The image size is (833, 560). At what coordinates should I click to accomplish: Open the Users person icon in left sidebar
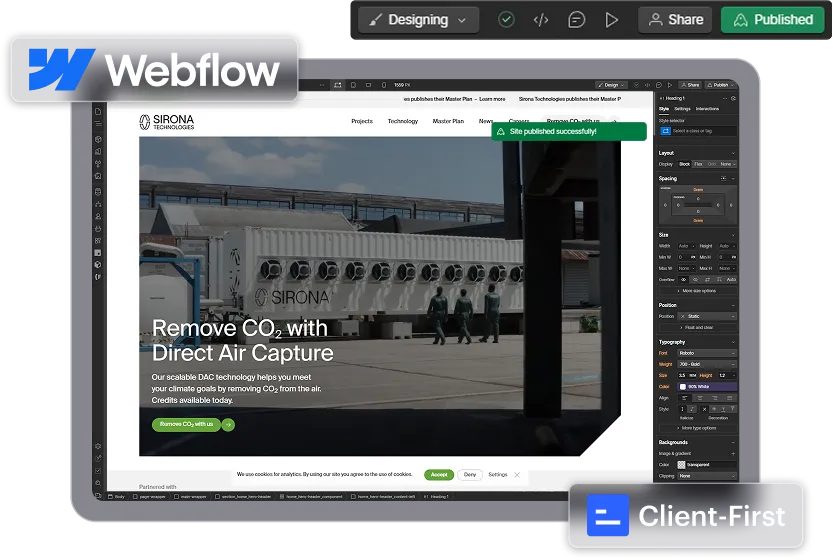98,216
